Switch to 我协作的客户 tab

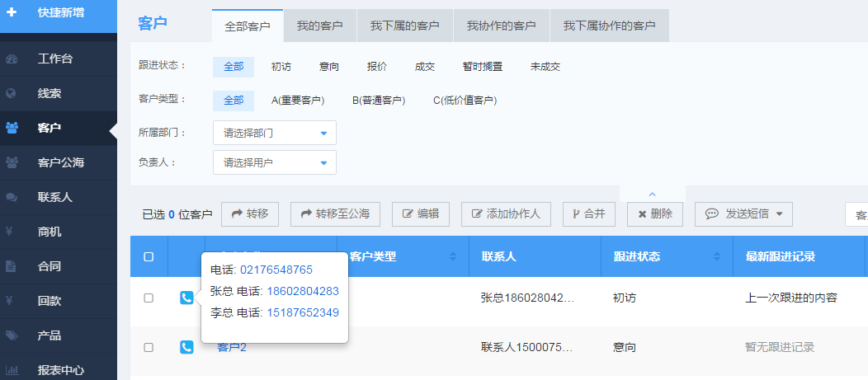[x=501, y=26]
